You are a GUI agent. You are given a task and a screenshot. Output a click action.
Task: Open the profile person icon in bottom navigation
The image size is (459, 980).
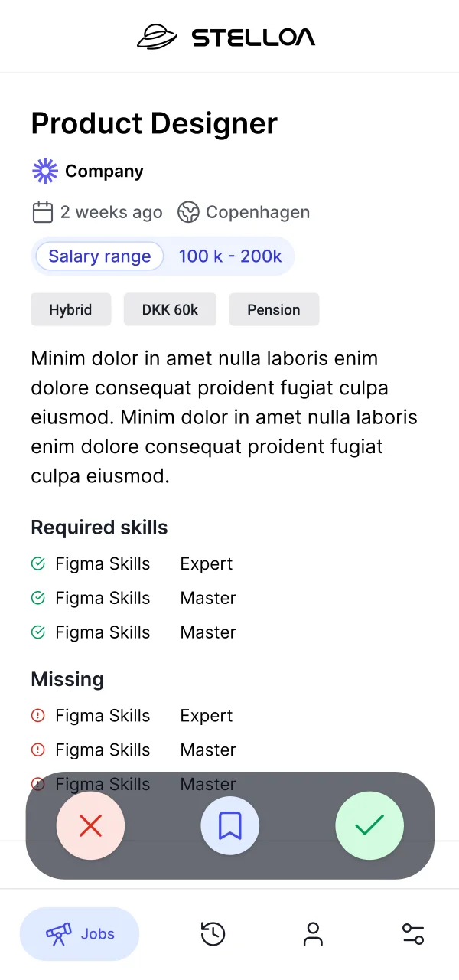pos(313,933)
